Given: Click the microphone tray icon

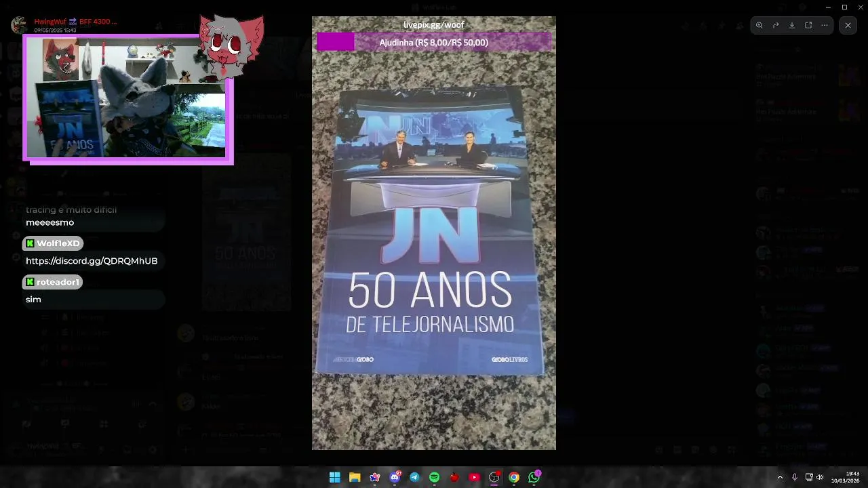Looking at the screenshot, I should (795, 477).
